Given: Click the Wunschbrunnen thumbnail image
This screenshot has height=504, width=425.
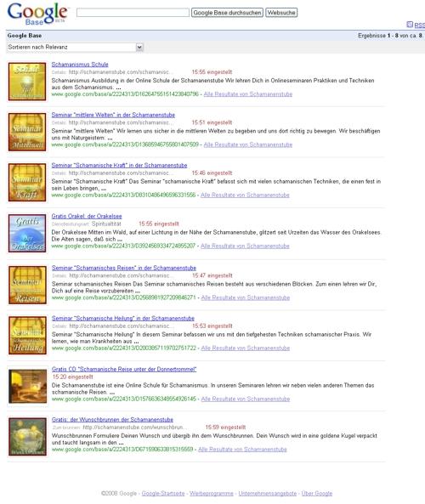Looking at the screenshot, I should (28, 437).
